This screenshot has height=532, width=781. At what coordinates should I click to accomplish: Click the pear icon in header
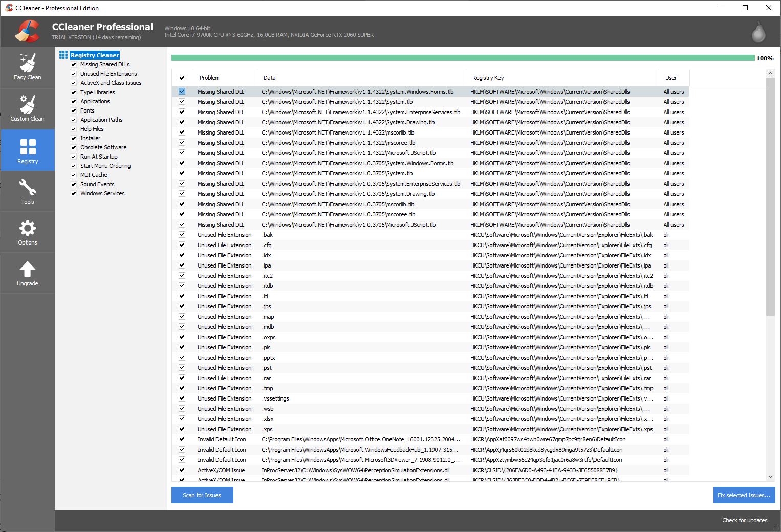click(758, 32)
